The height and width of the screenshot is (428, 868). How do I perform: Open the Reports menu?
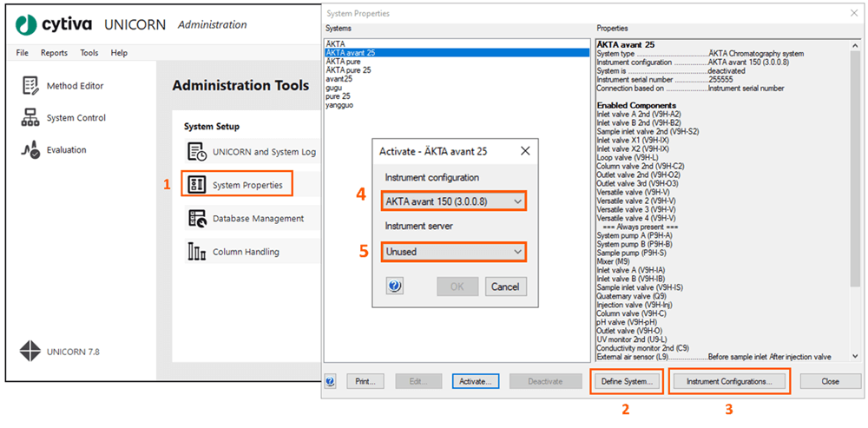pos(54,53)
